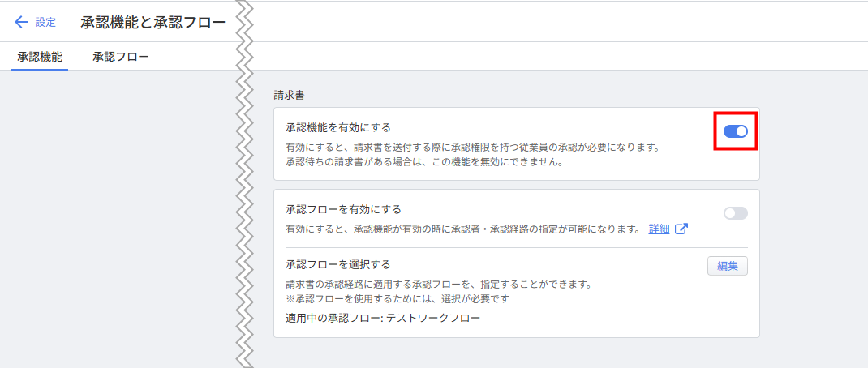Switch to the 承認機能 tab
The image size is (868, 368).
[x=40, y=57]
